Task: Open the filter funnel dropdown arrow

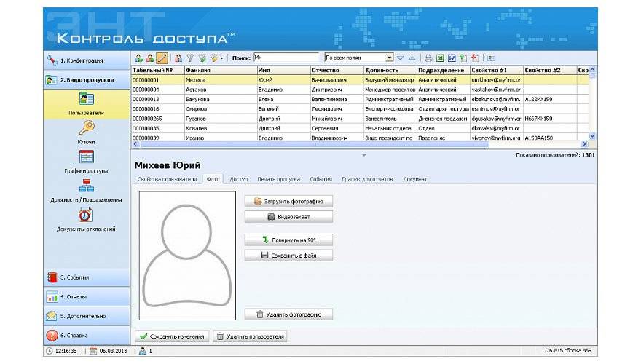Action: click(x=222, y=58)
